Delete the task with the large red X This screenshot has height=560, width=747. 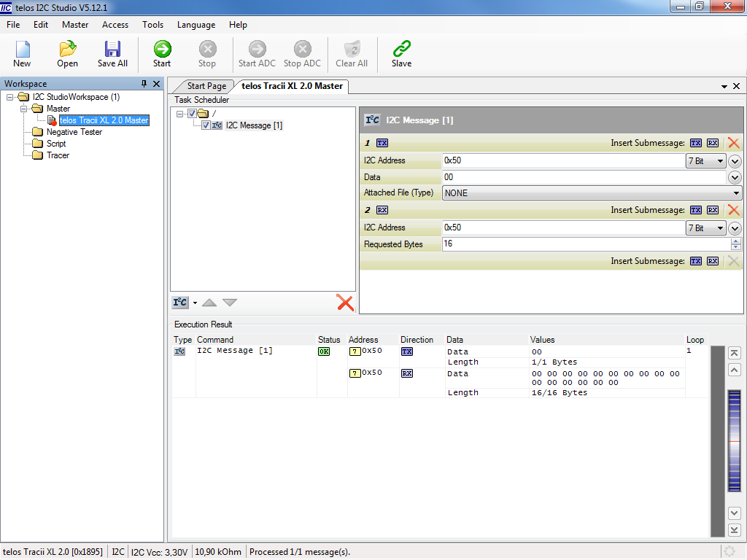[345, 303]
